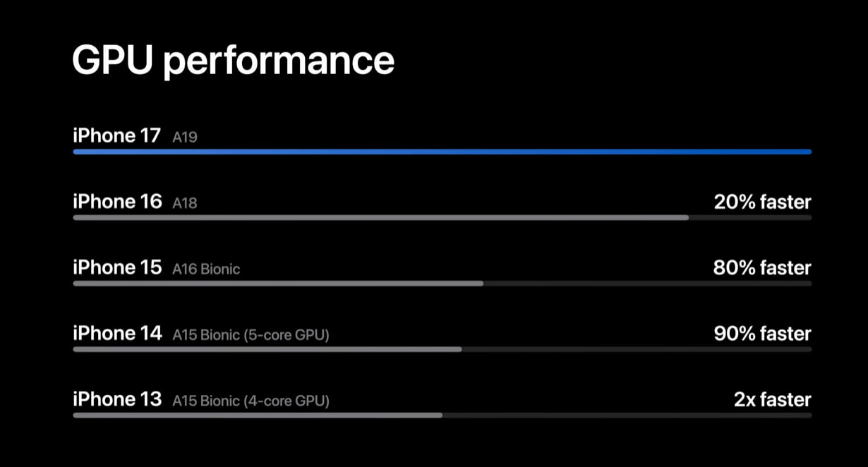
Task: Click the A15 Bionic (5-core GPU) label
Action: pos(251,335)
